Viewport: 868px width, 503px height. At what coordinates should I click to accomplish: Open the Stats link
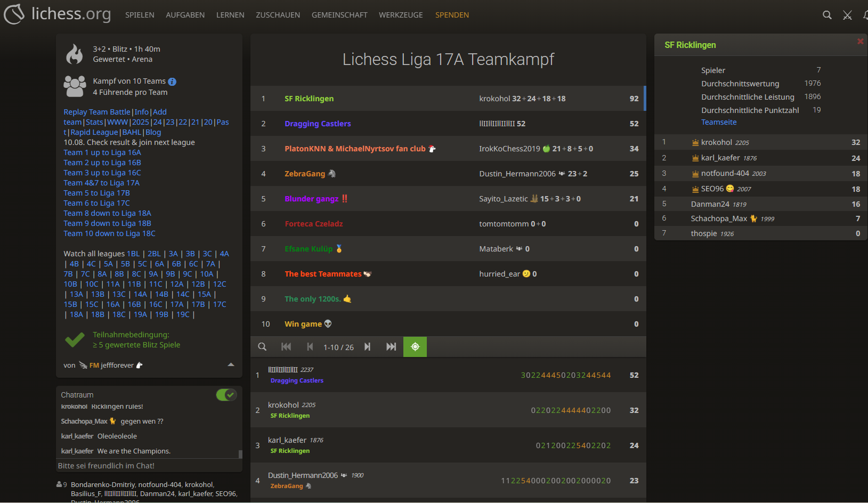coord(94,122)
